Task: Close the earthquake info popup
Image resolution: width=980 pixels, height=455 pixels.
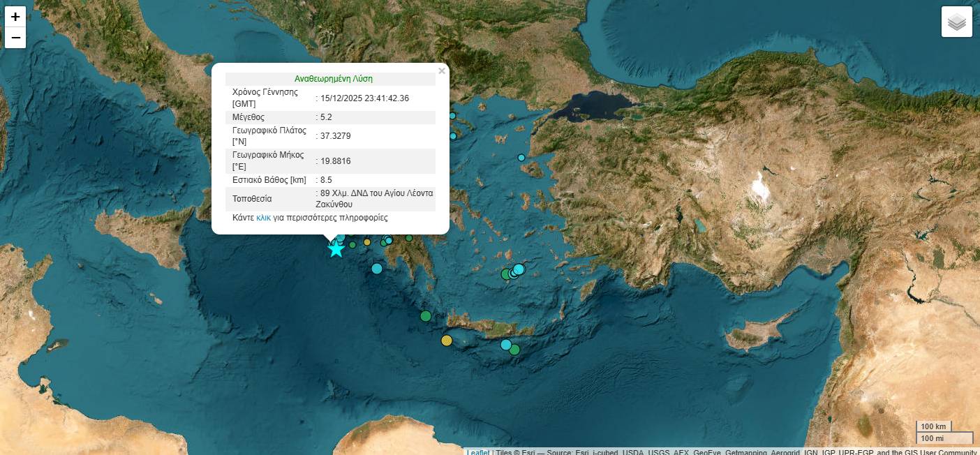Action: tap(441, 70)
